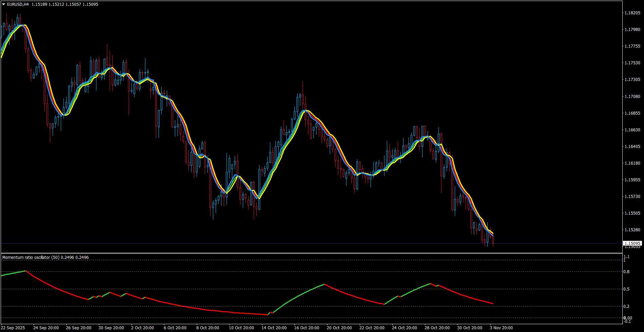
Task: Click the 1.15730 price level
Action: click(x=632, y=197)
